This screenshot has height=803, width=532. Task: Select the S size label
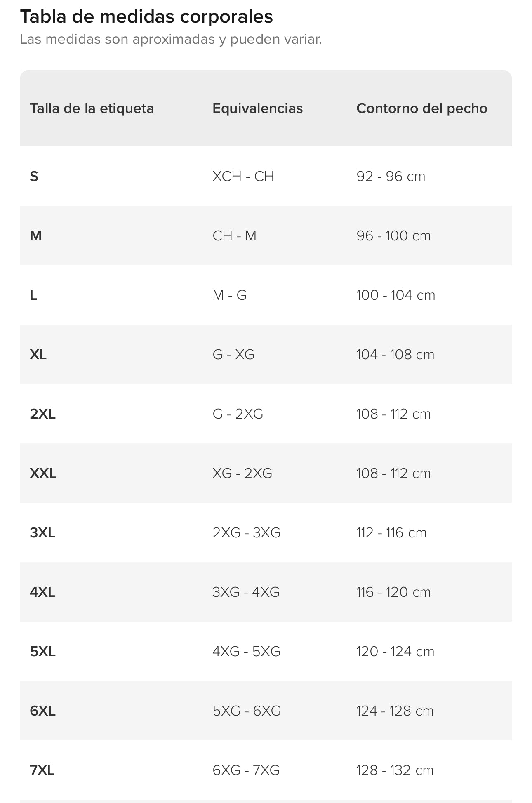pos(34,177)
